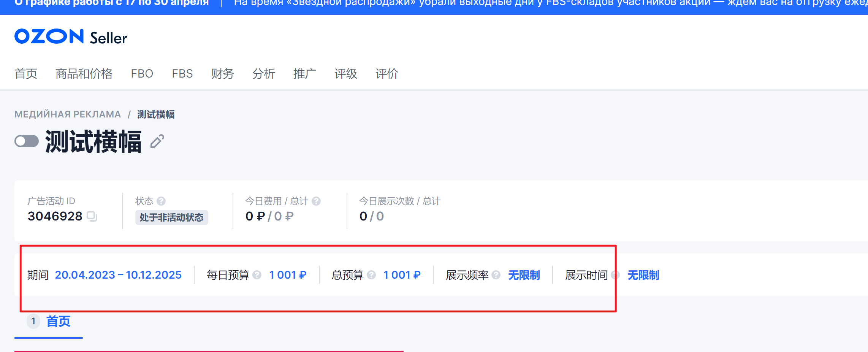Click help icon next to 状态
This screenshot has height=352, width=868.
[x=161, y=201]
